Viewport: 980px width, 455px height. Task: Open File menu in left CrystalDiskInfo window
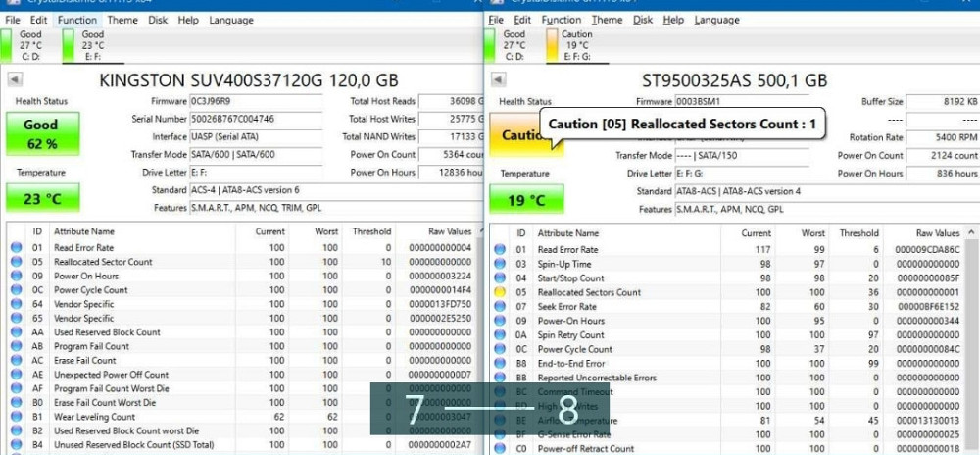tap(13, 20)
